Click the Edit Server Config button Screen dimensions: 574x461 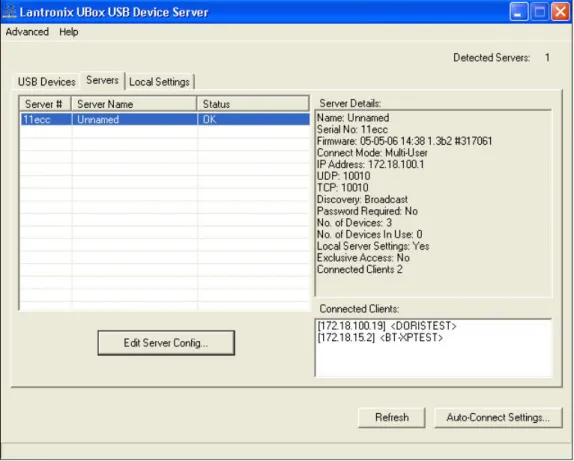pyautogui.click(x=166, y=343)
